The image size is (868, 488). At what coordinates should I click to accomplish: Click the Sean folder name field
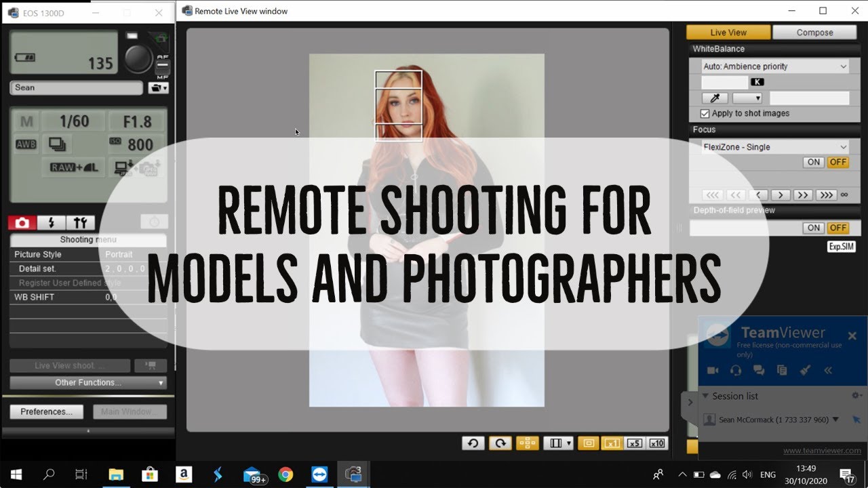pos(77,87)
